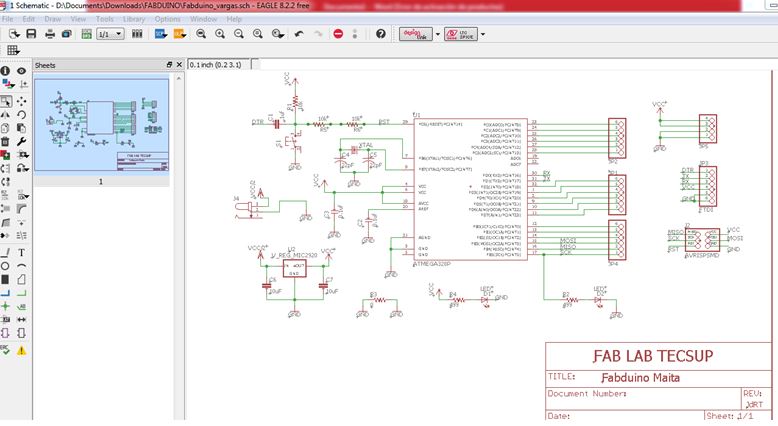This screenshot has width=778, height=426.
Task: Open the Grid settings icon
Action: click(13, 49)
